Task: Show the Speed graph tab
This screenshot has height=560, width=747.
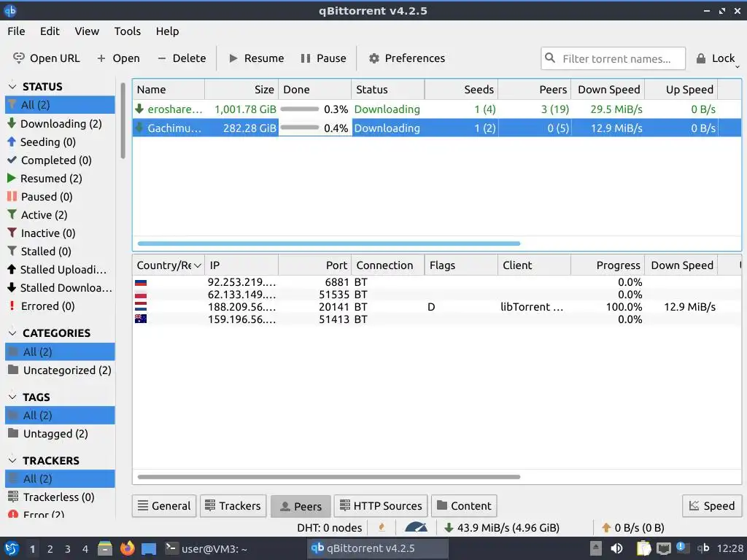Action: pyautogui.click(x=712, y=506)
